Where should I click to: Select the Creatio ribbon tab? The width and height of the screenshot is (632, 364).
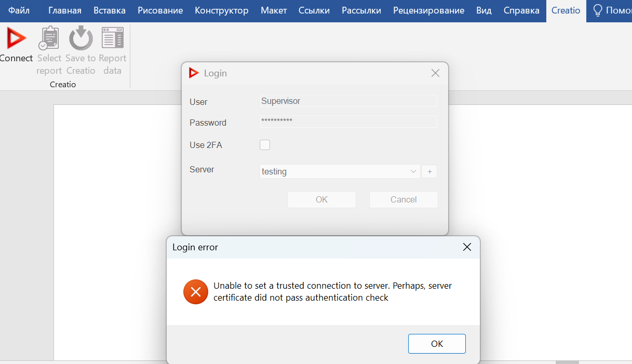566,10
